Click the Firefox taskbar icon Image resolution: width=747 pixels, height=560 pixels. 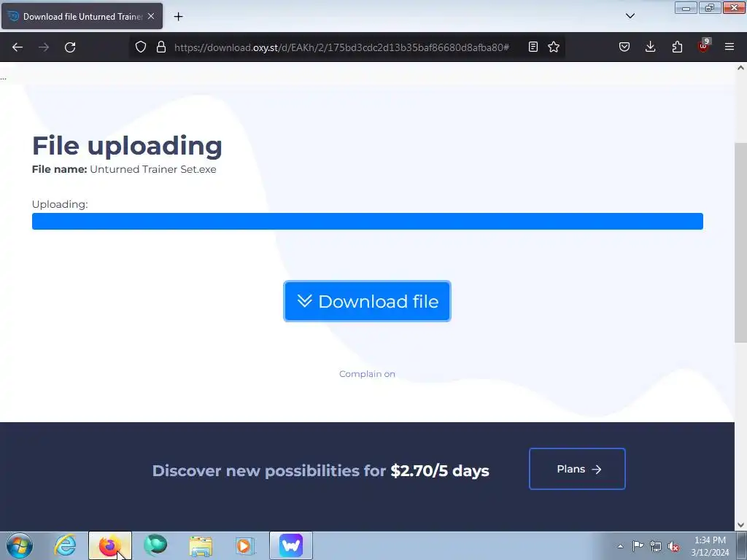pyautogui.click(x=110, y=545)
